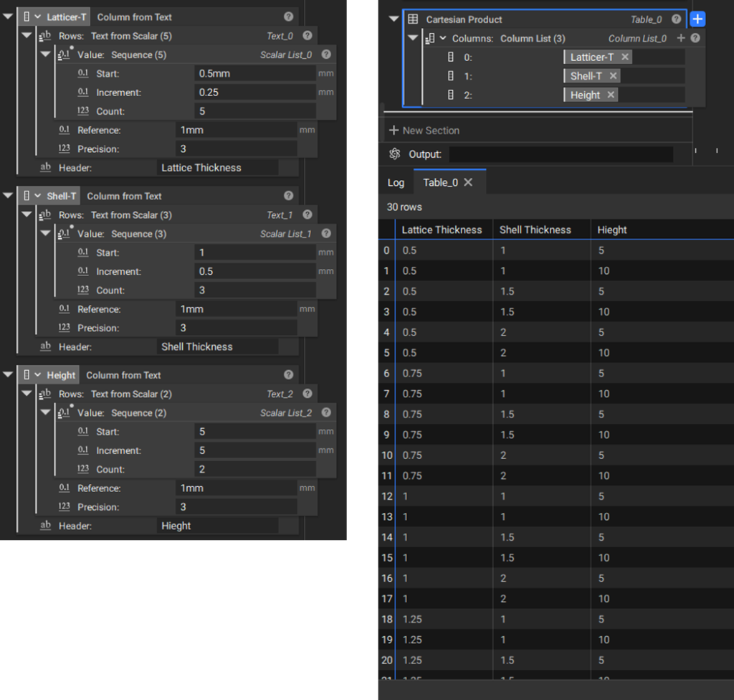734x700 pixels.
Task: Select row 6 Lattice Thickness cell 0.75
Action: [444, 374]
